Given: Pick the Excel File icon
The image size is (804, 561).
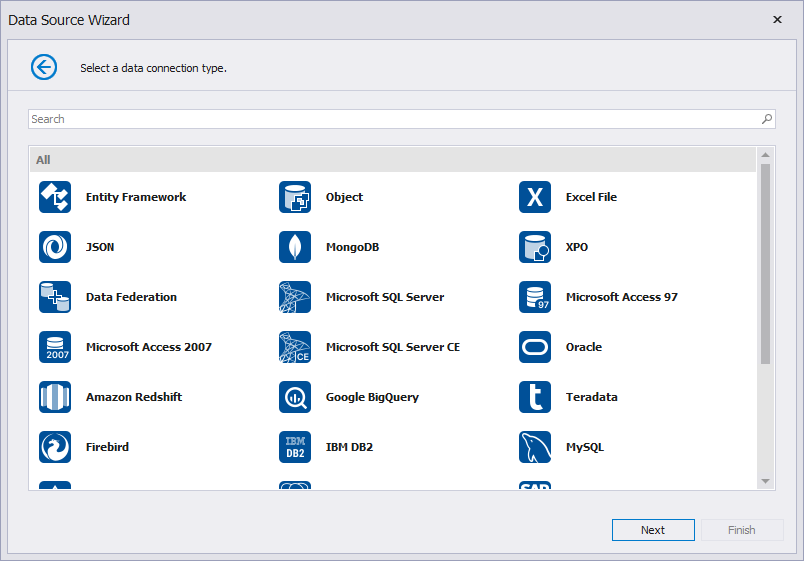Looking at the screenshot, I should click(x=535, y=197).
